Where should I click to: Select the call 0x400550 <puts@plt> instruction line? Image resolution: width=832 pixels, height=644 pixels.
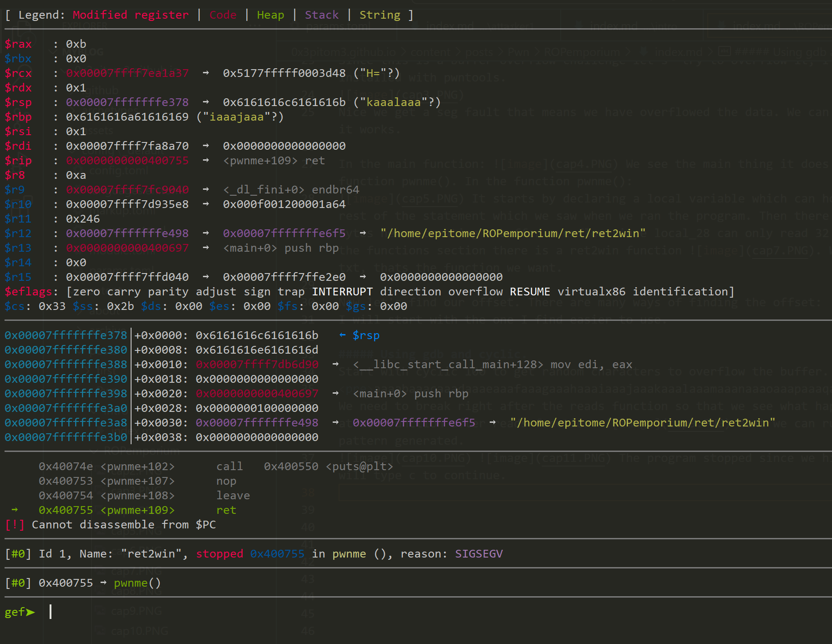coord(216,467)
